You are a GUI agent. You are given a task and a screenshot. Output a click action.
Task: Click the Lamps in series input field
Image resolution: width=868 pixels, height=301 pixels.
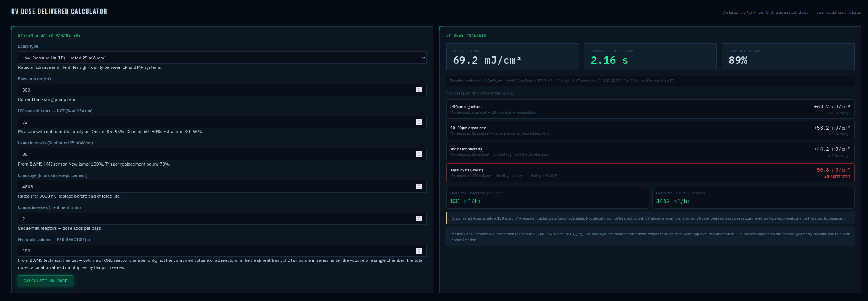(222, 218)
